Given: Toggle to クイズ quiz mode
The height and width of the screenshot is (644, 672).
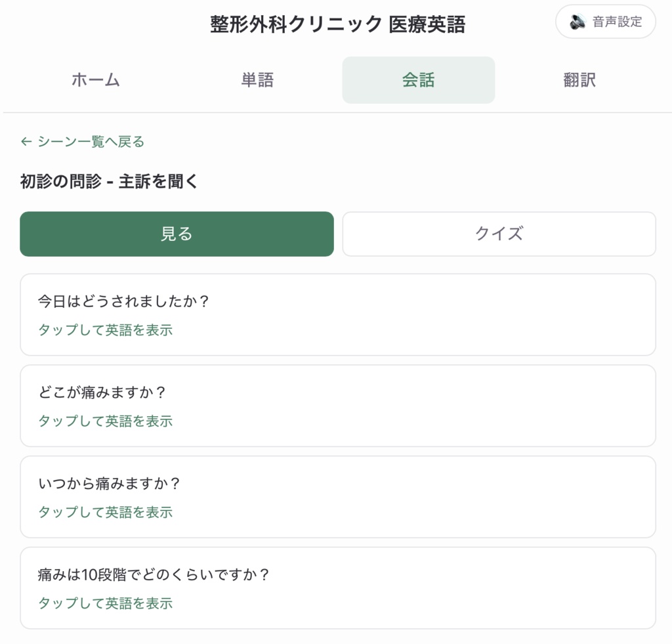Looking at the screenshot, I should pos(499,234).
